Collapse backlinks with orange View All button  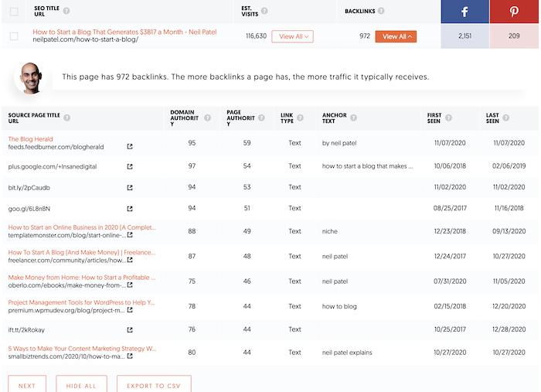(396, 36)
